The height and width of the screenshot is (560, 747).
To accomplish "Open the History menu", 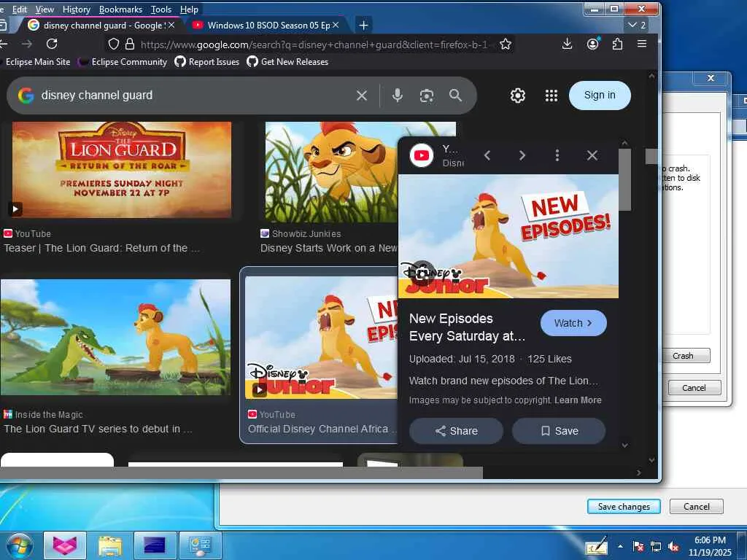I will coord(76,9).
